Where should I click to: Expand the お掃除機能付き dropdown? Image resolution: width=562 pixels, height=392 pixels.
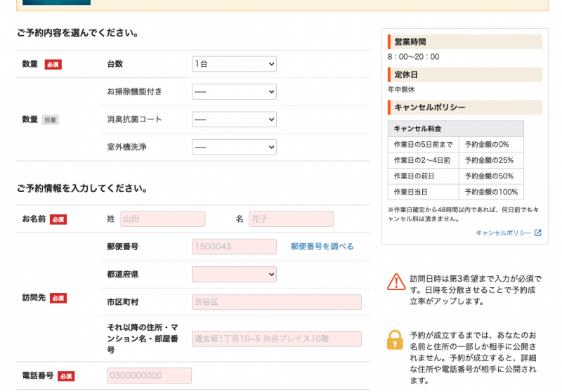click(x=234, y=92)
